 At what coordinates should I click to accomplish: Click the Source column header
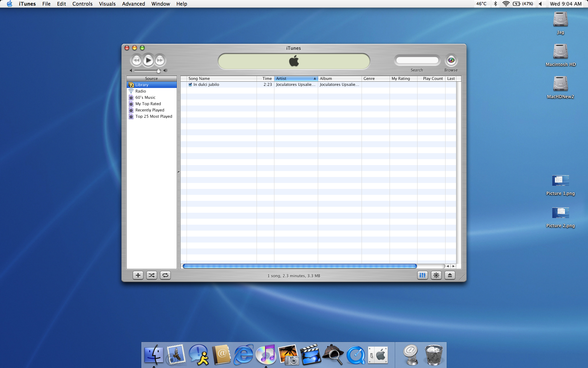(152, 79)
